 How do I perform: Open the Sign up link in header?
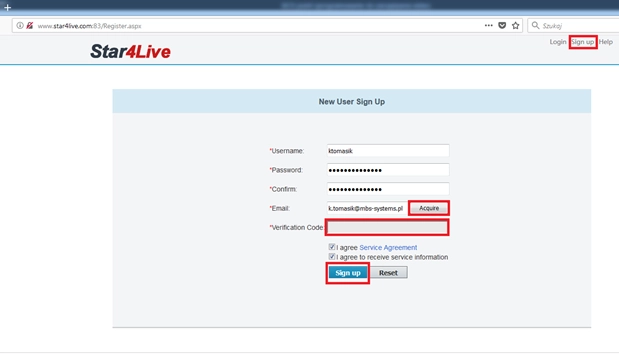click(583, 42)
